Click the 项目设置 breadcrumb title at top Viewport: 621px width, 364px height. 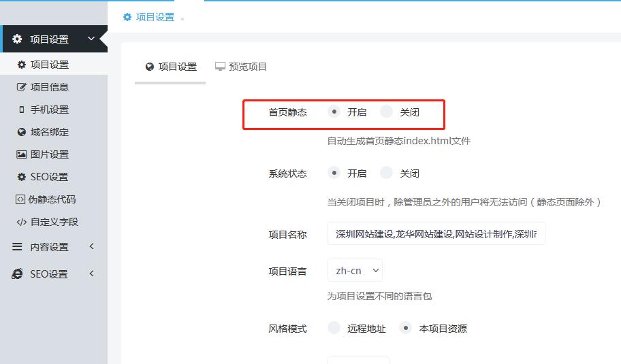click(x=155, y=17)
